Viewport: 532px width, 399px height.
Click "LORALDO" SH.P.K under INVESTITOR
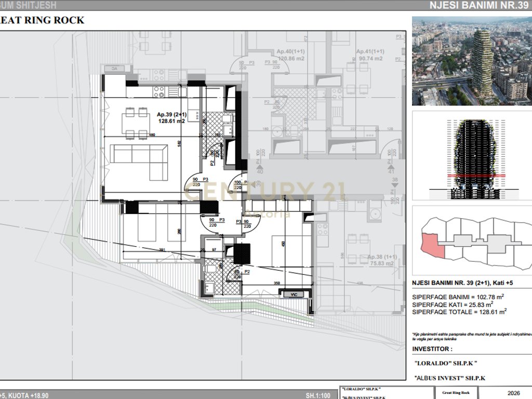446,363
